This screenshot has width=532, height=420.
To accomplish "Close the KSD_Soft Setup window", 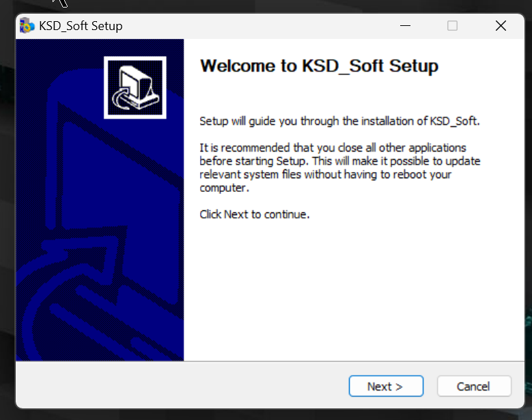I will [x=501, y=26].
